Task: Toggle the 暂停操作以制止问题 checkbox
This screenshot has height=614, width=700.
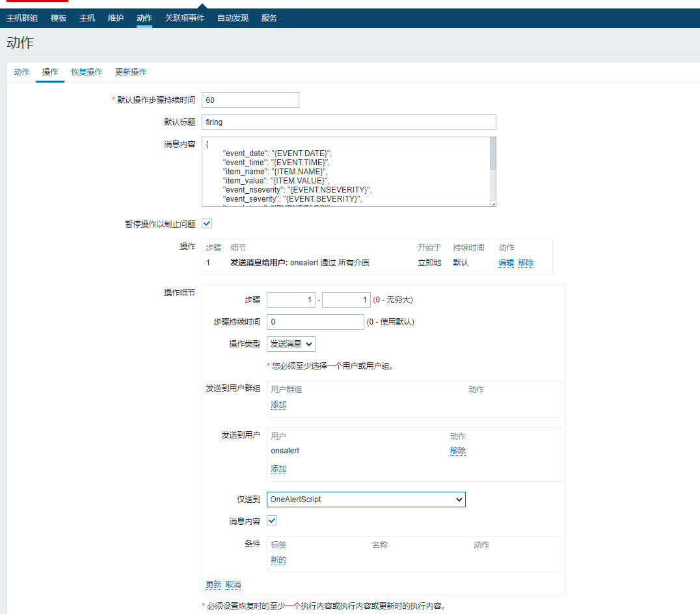Action: [x=207, y=224]
